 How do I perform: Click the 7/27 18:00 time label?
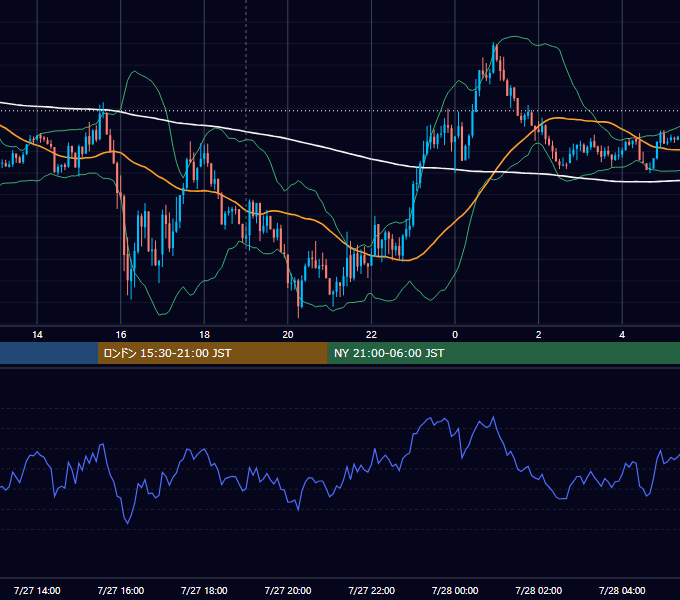coord(204,590)
